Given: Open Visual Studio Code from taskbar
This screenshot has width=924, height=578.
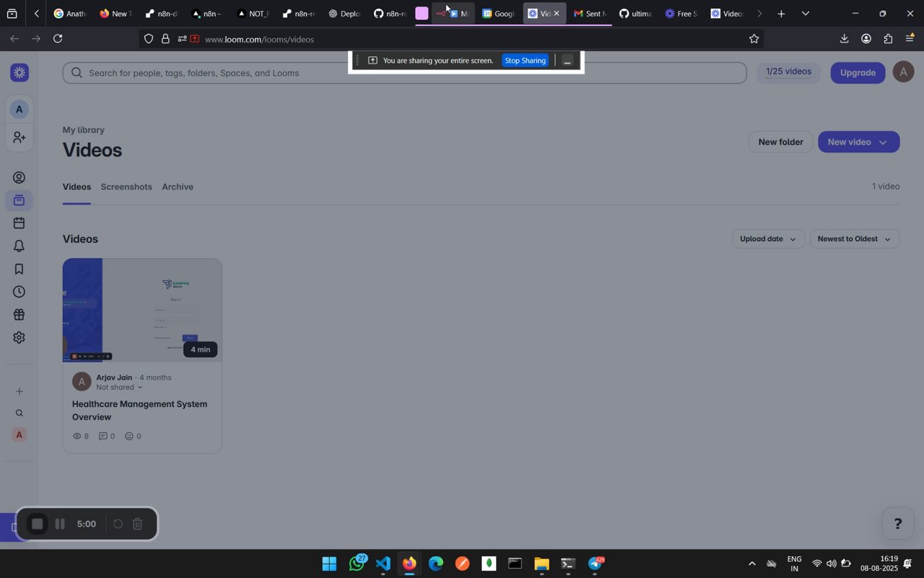Looking at the screenshot, I should click(x=383, y=564).
